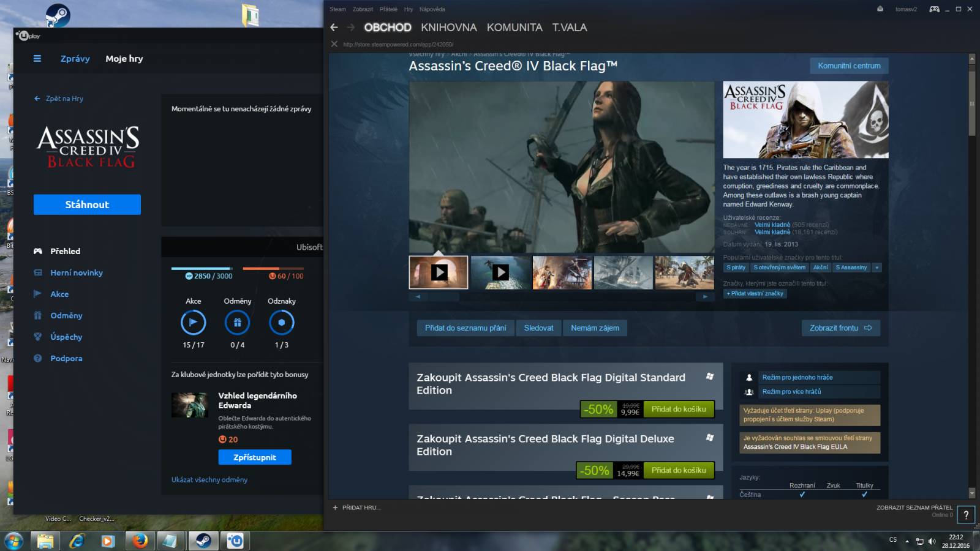Click the Windows Start button

pos(13,541)
